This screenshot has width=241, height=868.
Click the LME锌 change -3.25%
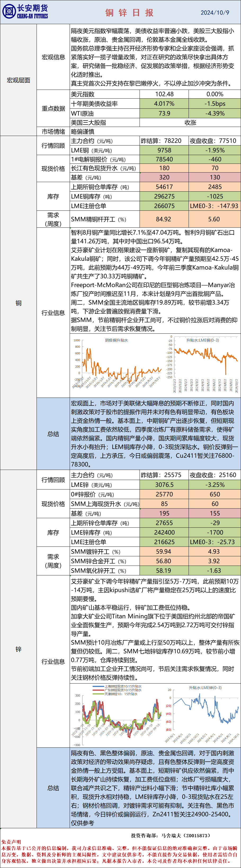click(x=215, y=485)
